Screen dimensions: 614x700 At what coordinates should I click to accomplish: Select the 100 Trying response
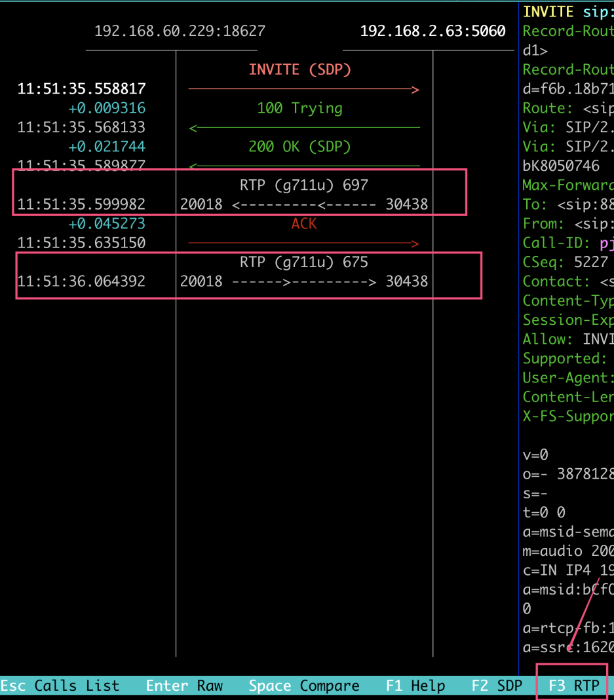click(299, 108)
